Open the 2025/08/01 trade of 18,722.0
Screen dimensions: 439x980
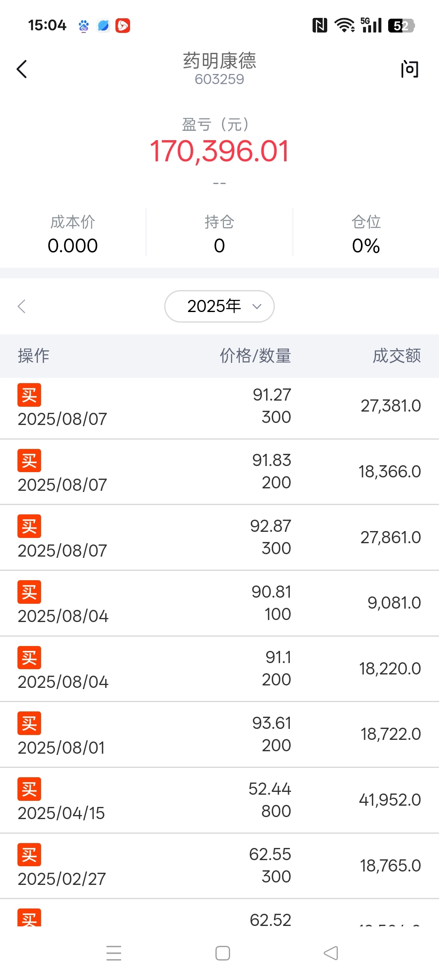(x=219, y=735)
